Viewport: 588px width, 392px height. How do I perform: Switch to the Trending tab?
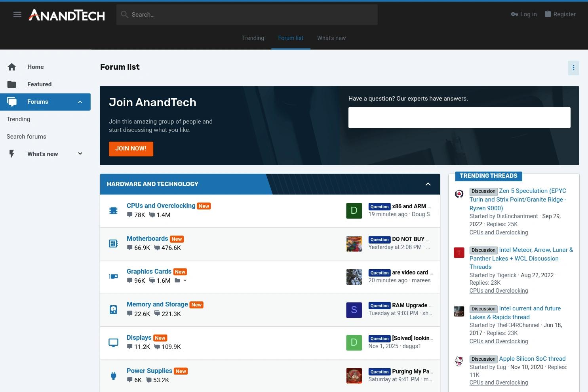click(253, 38)
